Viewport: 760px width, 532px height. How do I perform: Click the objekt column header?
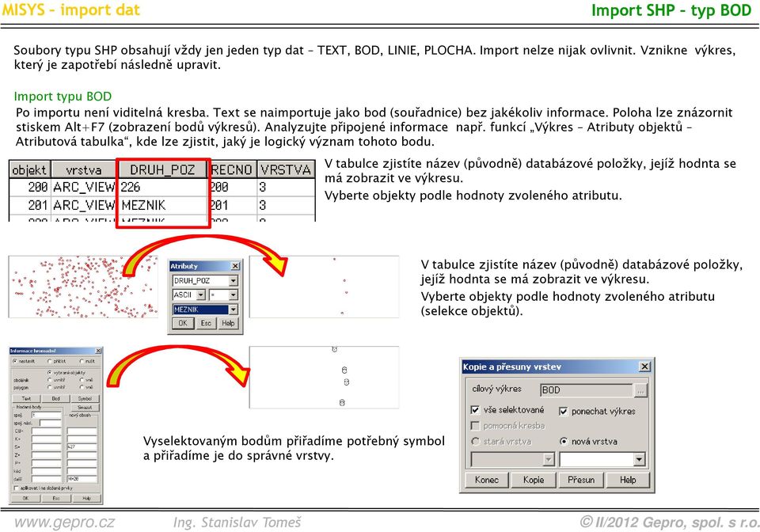tap(29, 169)
